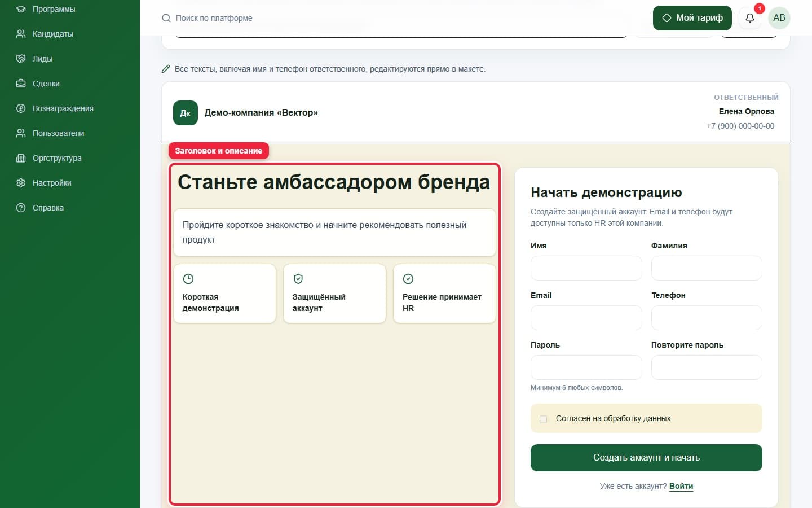Click the pencil icon beside editing hint
The width and height of the screenshot is (812, 508).
click(166, 69)
